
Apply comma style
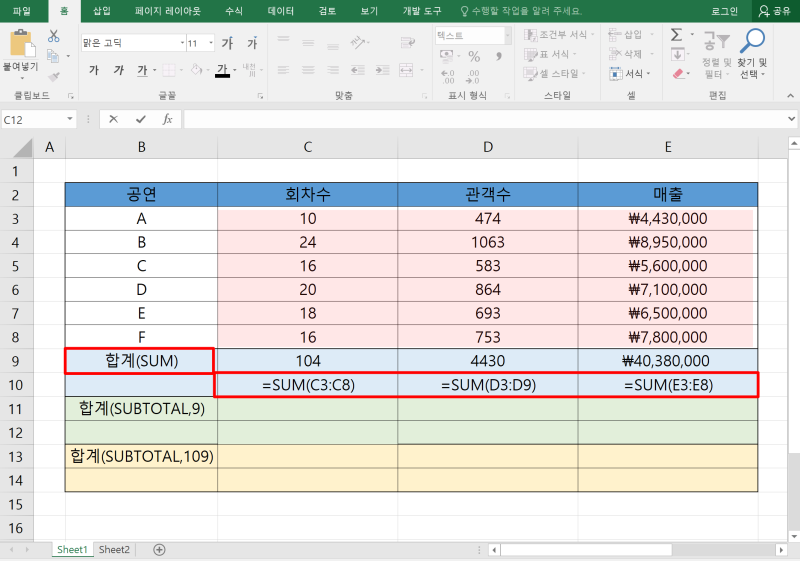pos(499,56)
